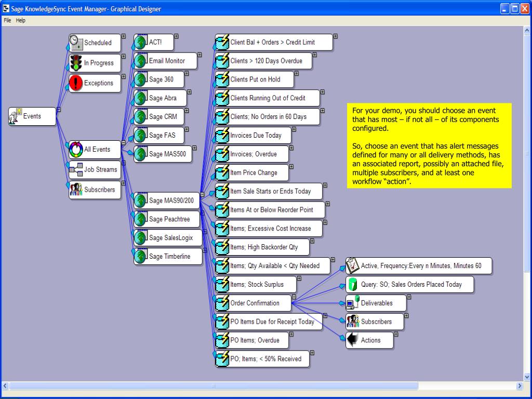
Task: Select Sage FAS application node
Action: pos(159,136)
